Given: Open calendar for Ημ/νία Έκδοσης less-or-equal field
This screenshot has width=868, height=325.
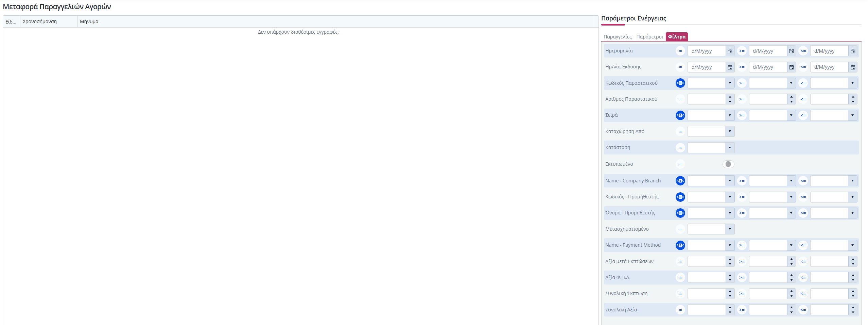Looking at the screenshot, I should pos(853,67).
